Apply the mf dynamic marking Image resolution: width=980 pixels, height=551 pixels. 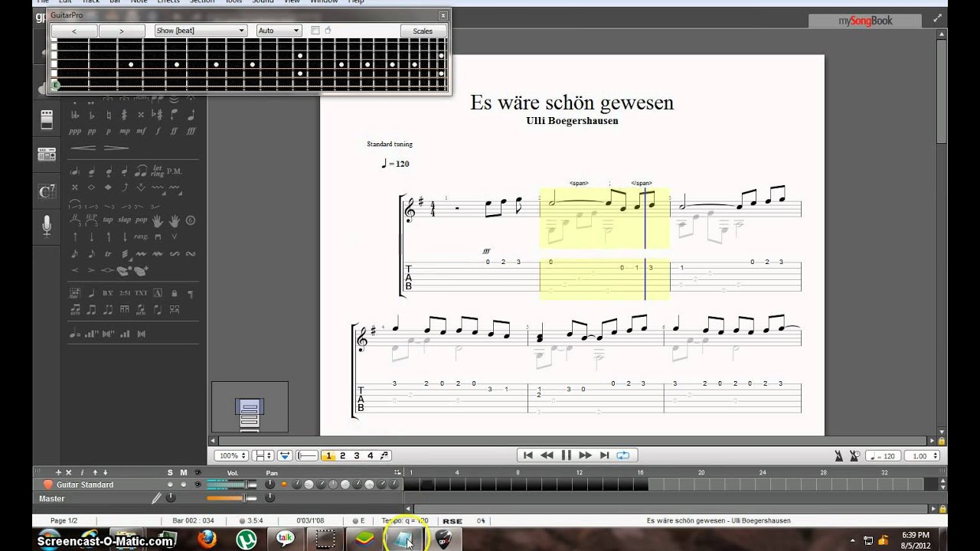(x=141, y=131)
